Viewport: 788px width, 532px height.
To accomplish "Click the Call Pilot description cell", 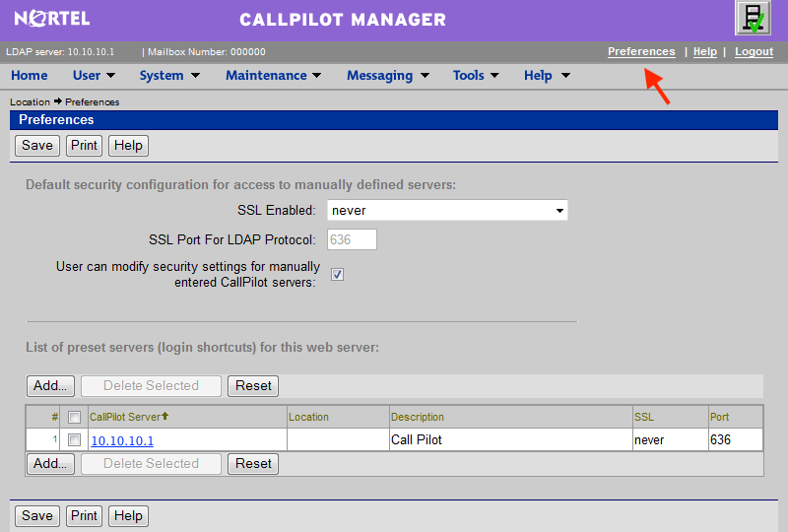I will click(x=510, y=440).
